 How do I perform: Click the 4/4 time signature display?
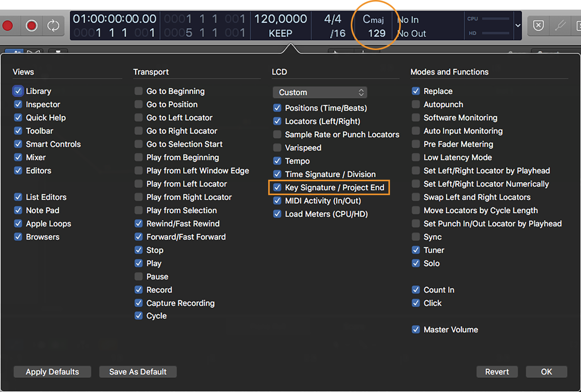click(333, 19)
